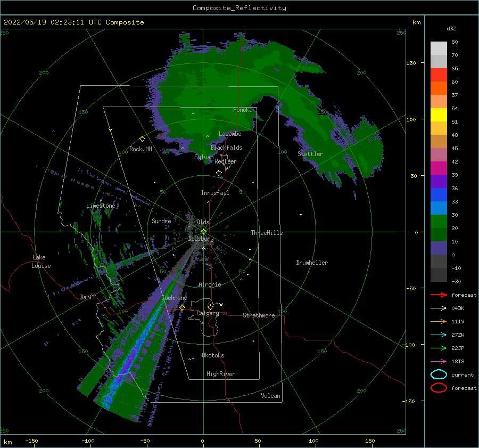The height and width of the screenshot is (448, 479).
Task: Click the magenta 18TS arrow icon
Action: pyautogui.click(x=439, y=362)
